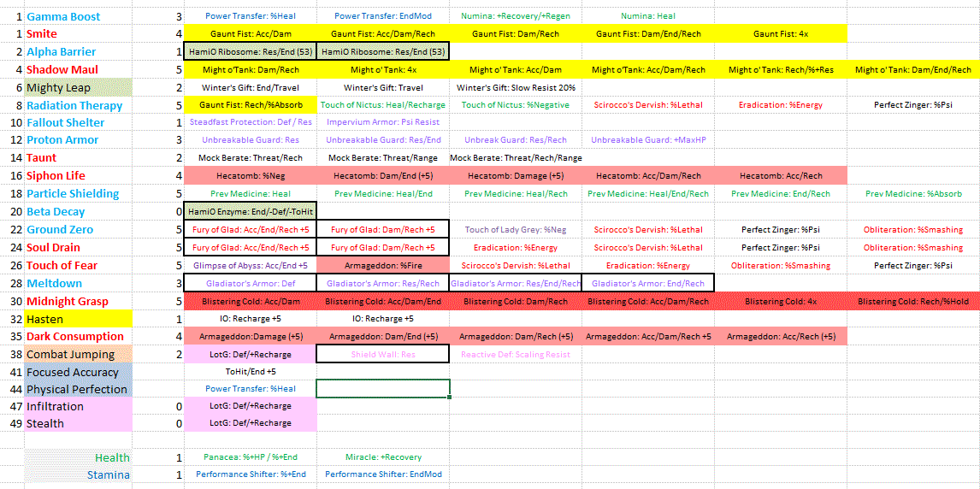The height and width of the screenshot is (489, 980).
Task: Select 'Glimpse of Abyss: Acc/End +5' cell
Action: click(250, 266)
